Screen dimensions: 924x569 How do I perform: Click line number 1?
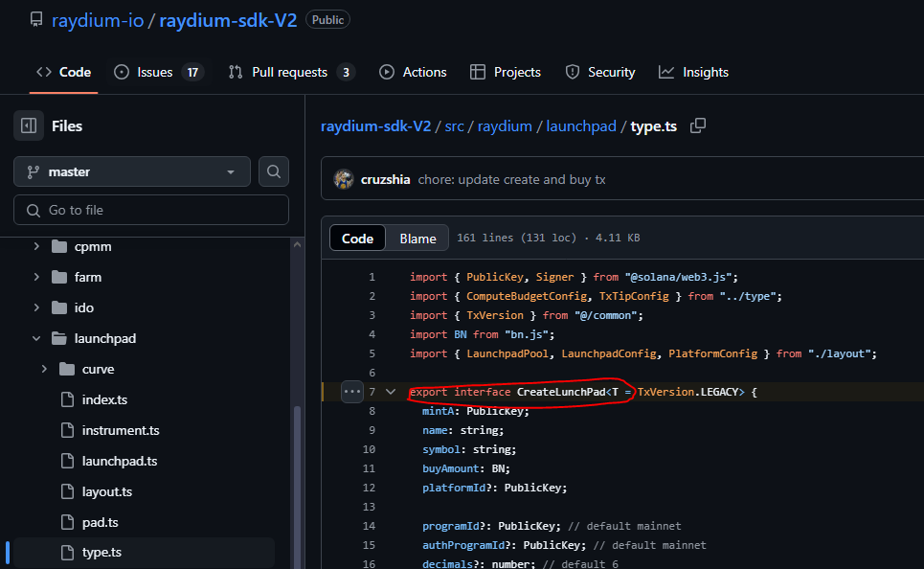372,277
